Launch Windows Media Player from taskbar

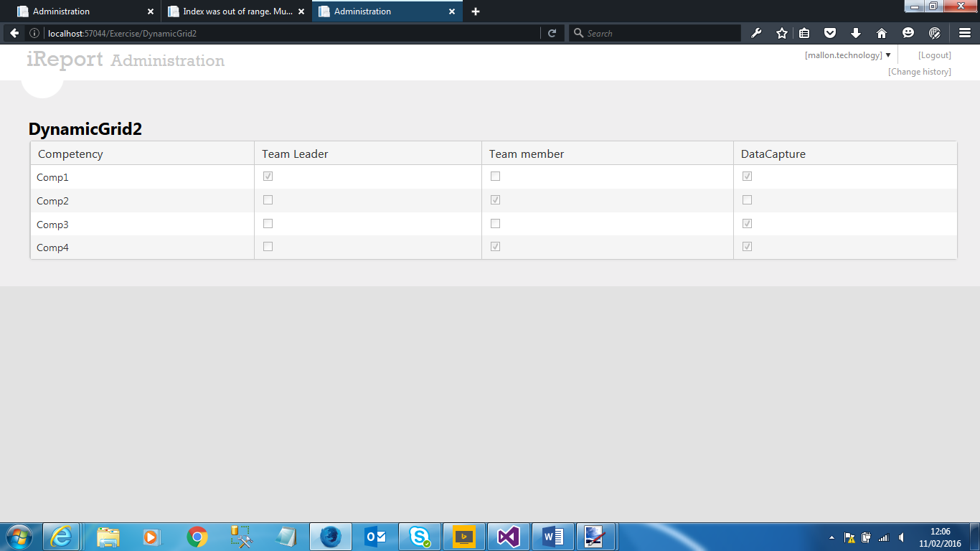coord(153,537)
